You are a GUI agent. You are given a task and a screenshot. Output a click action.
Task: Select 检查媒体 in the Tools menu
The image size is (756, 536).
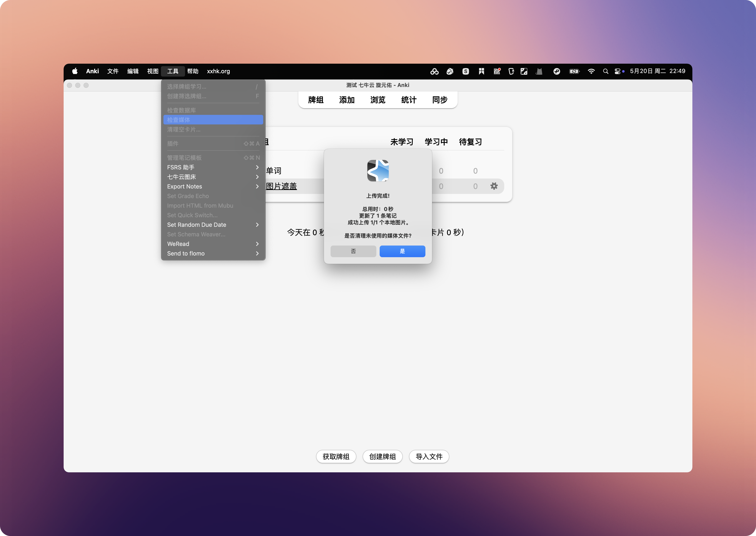click(213, 120)
